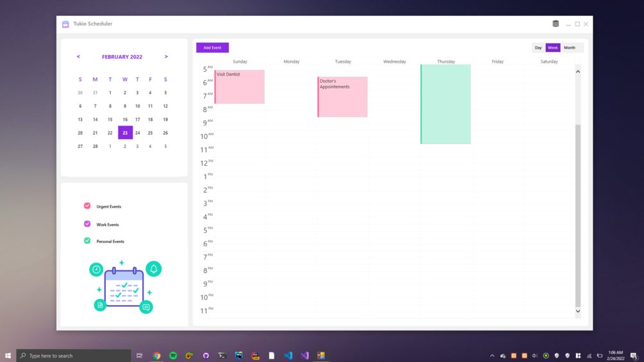Open Rider from the taskbar

(255, 356)
